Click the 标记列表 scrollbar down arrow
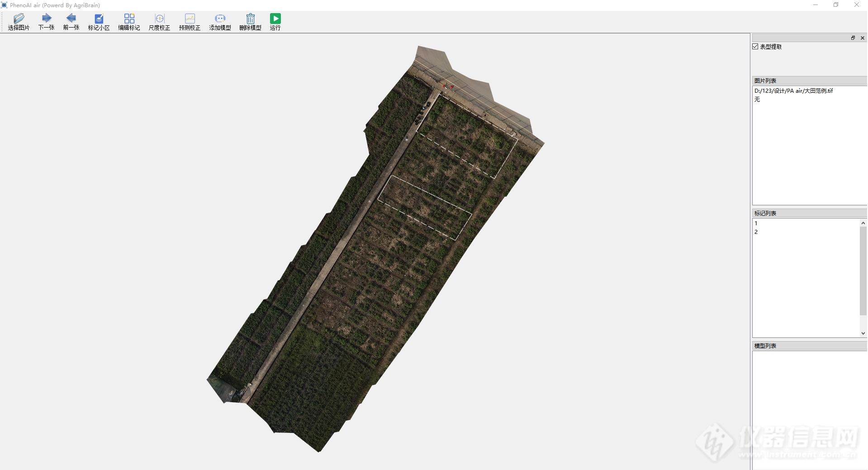This screenshot has height=470, width=868. click(x=863, y=333)
